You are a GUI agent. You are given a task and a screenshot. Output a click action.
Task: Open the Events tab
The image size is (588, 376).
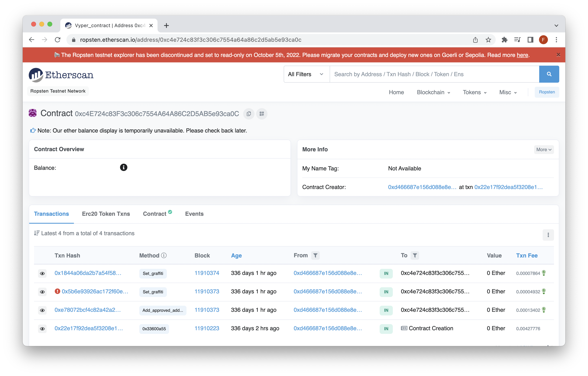click(194, 214)
